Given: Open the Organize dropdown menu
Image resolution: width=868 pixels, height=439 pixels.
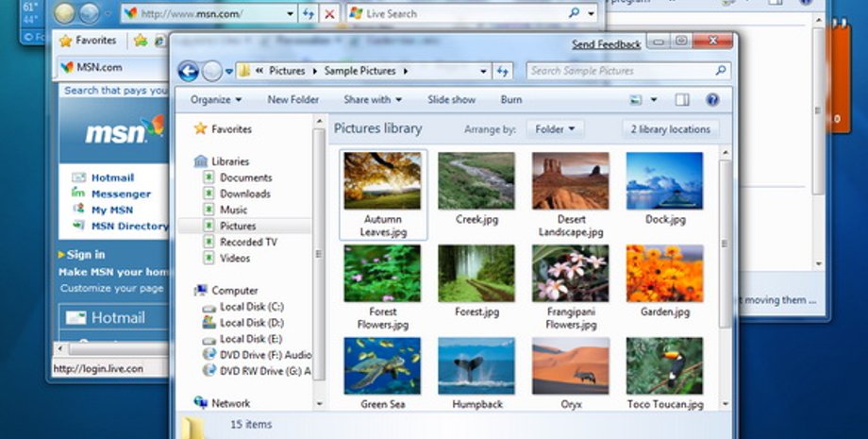Looking at the screenshot, I should pyautogui.click(x=215, y=100).
